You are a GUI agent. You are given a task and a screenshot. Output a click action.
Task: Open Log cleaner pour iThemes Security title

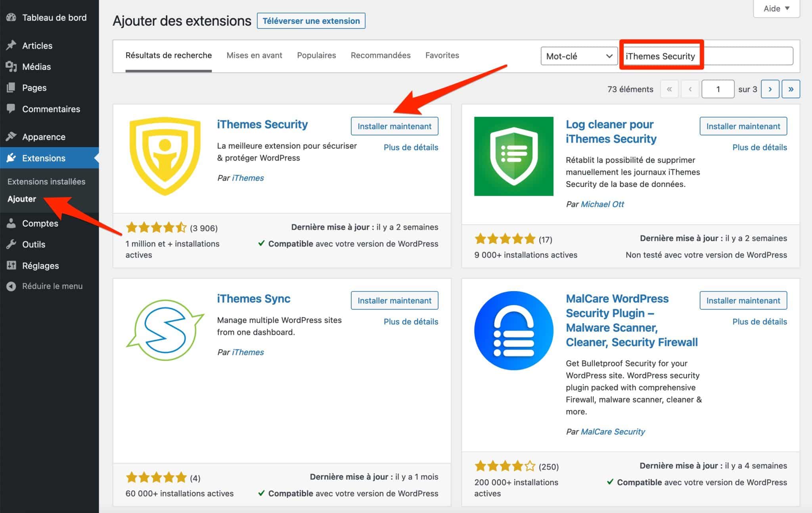(611, 132)
